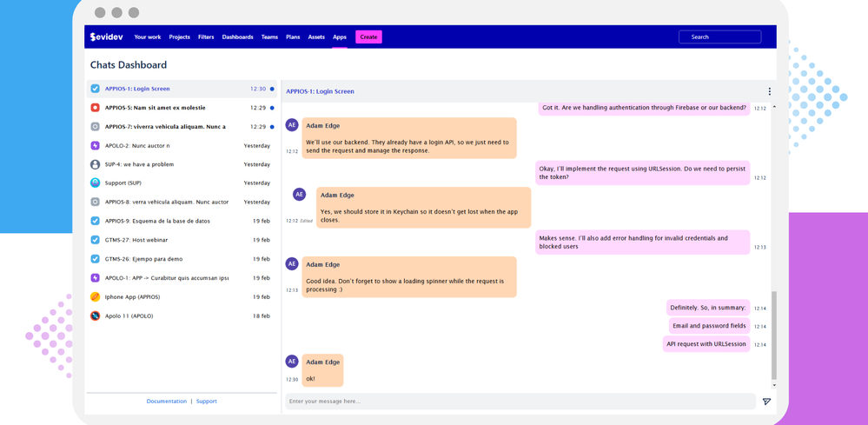Click the Apolo 11 (APOLO) project icon
868x425 pixels.
[95, 316]
